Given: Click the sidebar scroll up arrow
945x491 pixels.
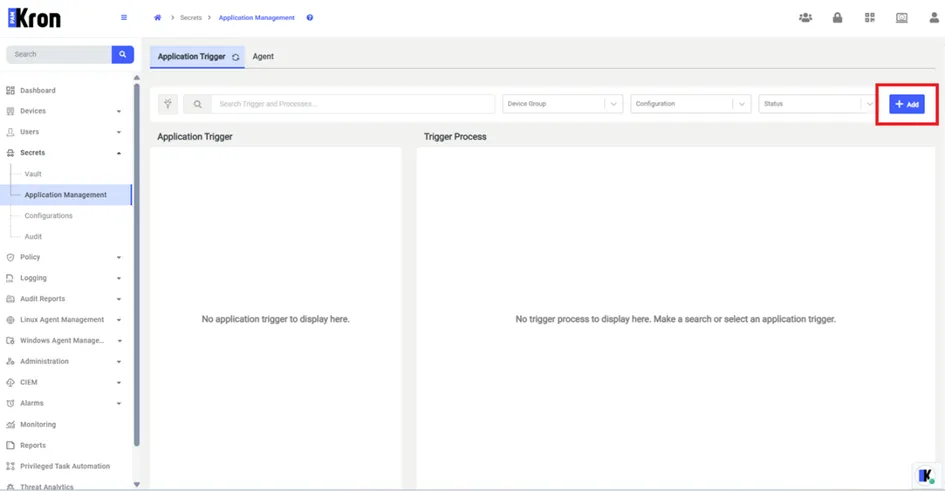Looking at the screenshot, I should coord(137,78).
